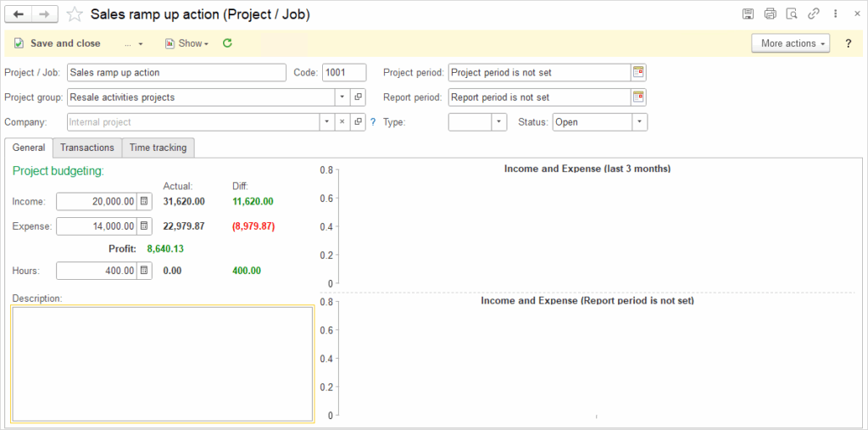The image size is (868, 430).
Task: Click into the Description text area
Action: tap(162, 364)
